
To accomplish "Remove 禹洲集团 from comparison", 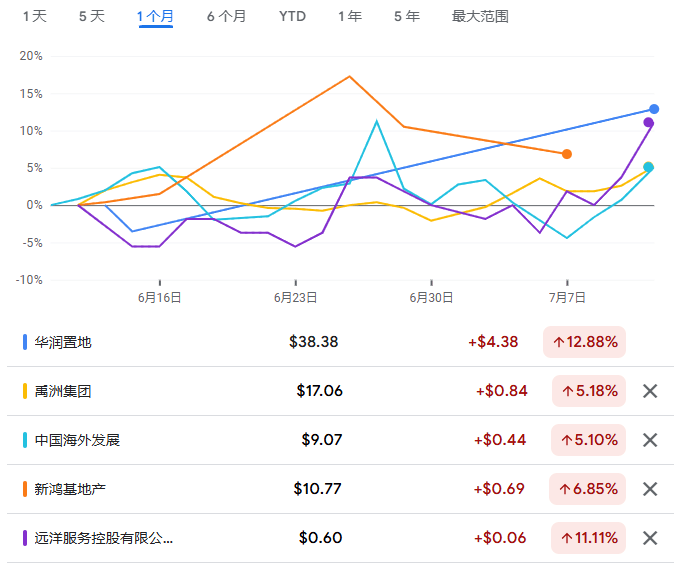I will pos(650,391).
